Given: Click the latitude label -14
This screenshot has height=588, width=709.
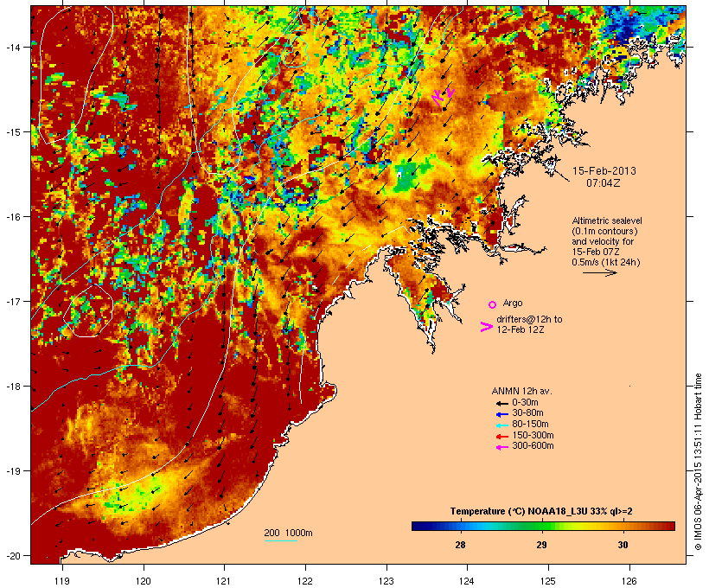Looking at the screenshot, I should (x=12, y=48).
